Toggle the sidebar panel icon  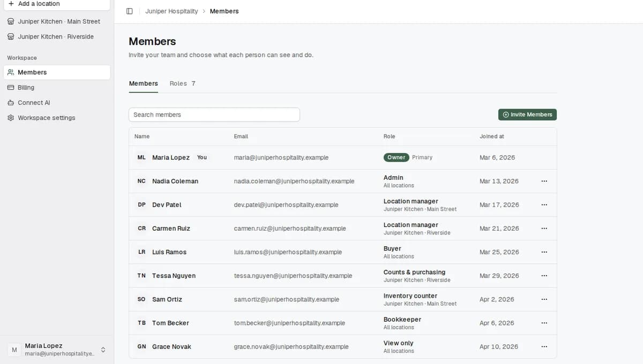coord(129,11)
